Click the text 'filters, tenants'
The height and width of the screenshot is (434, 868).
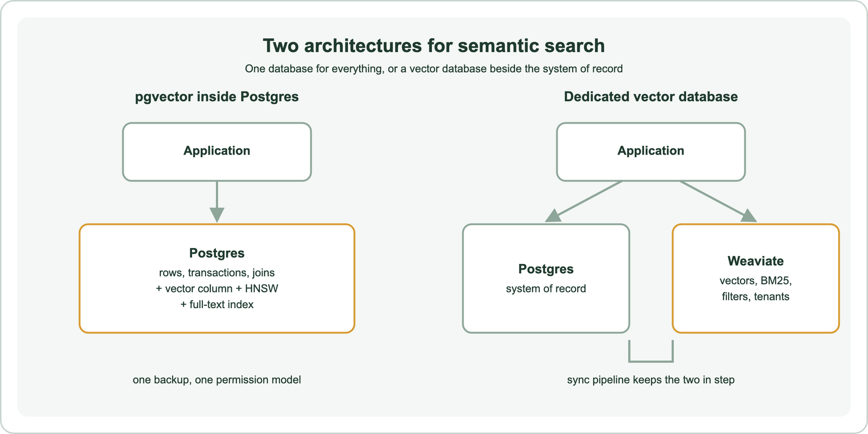[756, 297]
